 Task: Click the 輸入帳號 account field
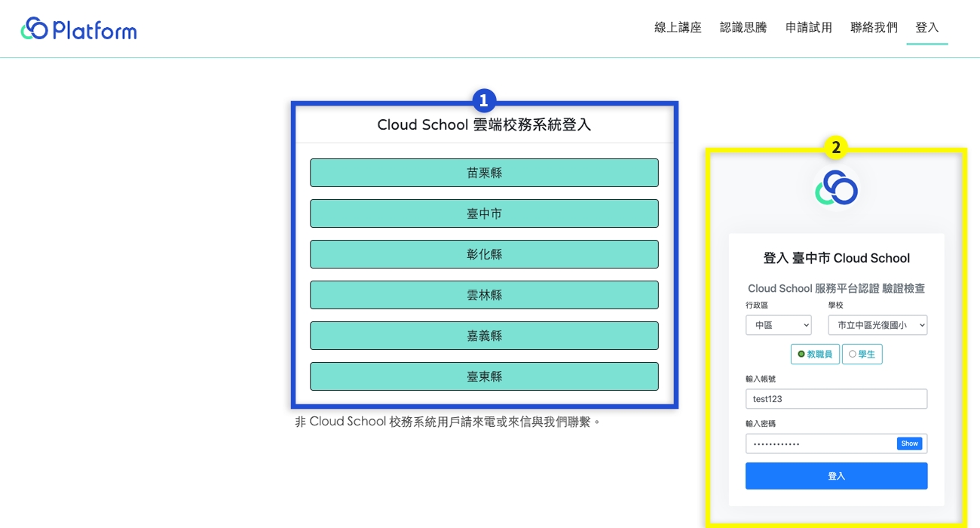tap(835, 399)
